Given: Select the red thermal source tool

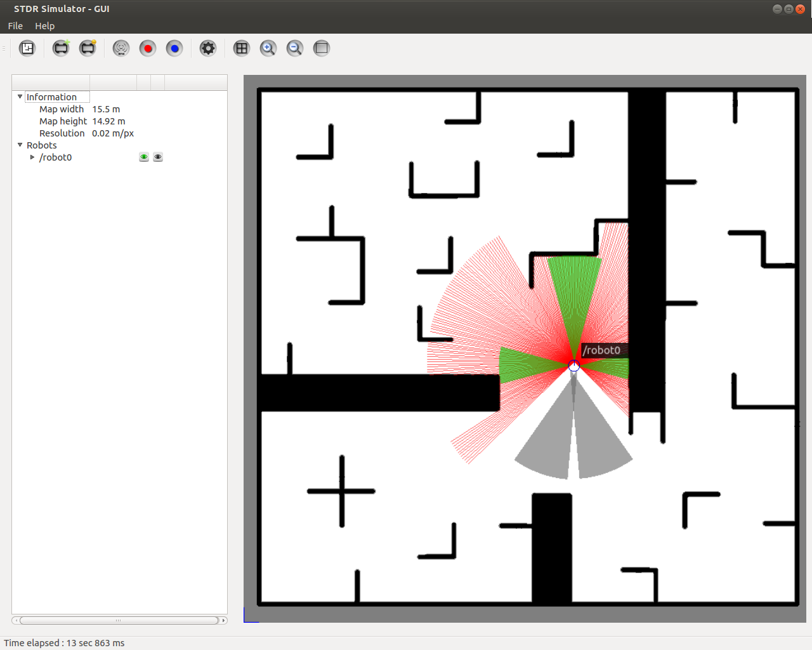Looking at the screenshot, I should [148, 48].
